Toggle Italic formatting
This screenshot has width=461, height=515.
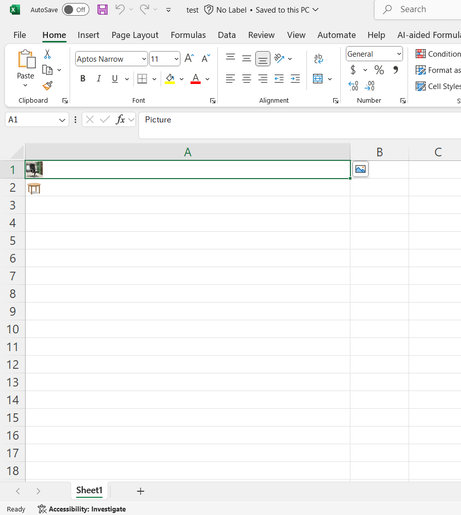(x=99, y=79)
